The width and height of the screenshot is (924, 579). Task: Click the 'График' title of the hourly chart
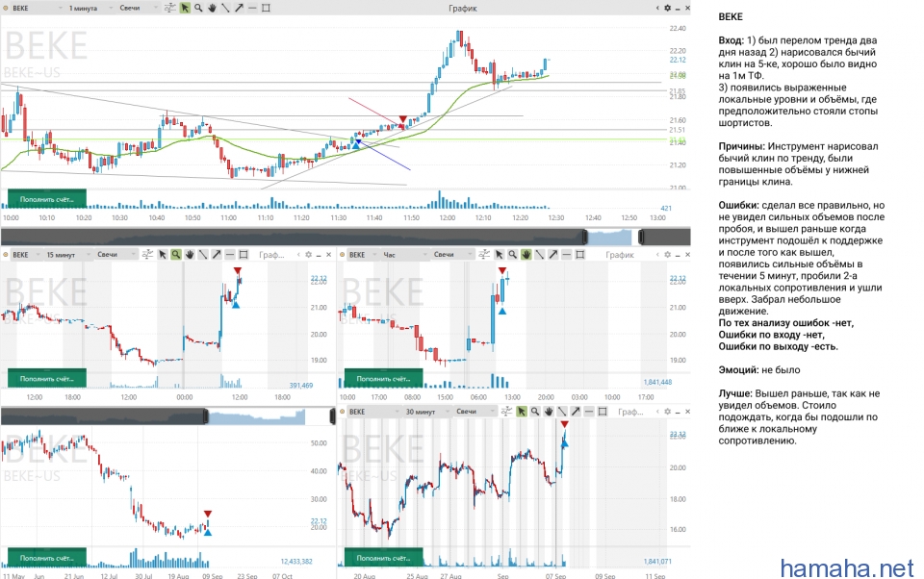click(x=619, y=255)
